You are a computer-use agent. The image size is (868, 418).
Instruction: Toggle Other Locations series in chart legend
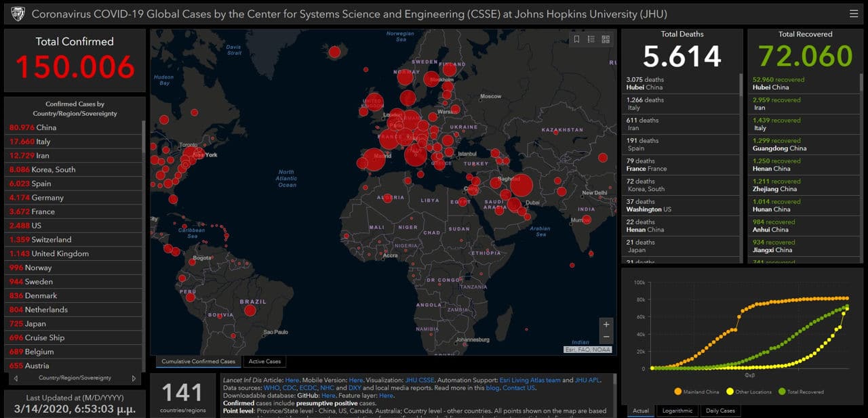[749, 392]
